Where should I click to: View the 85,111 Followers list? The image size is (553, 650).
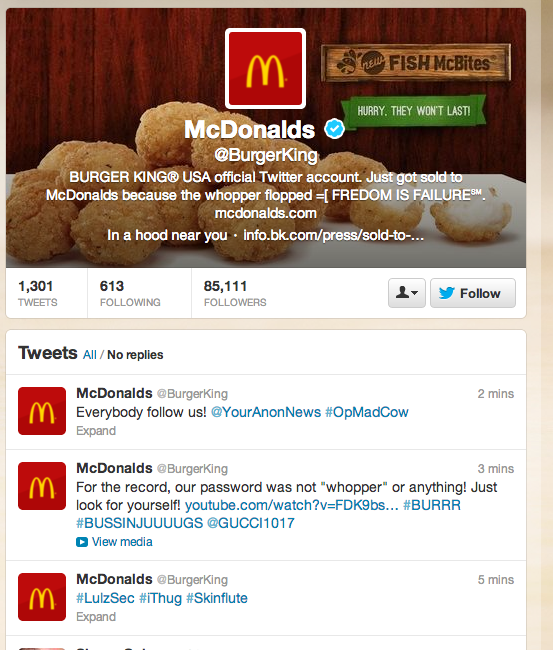click(235, 293)
